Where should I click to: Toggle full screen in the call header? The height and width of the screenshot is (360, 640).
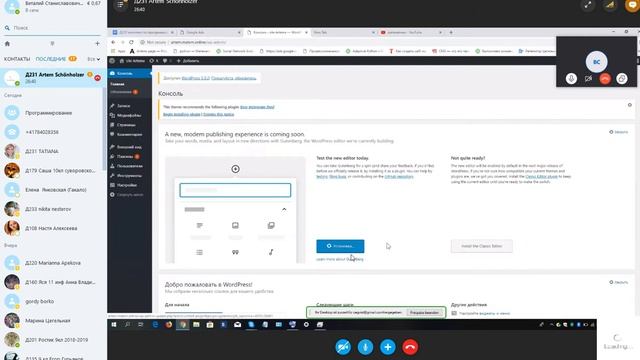pyautogui.click(x=588, y=5)
